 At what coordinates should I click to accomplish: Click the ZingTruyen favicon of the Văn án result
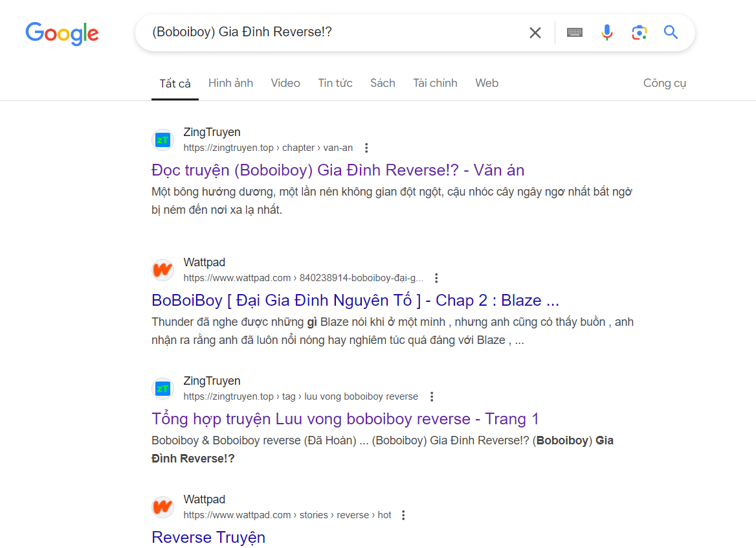pyautogui.click(x=163, y=140)
